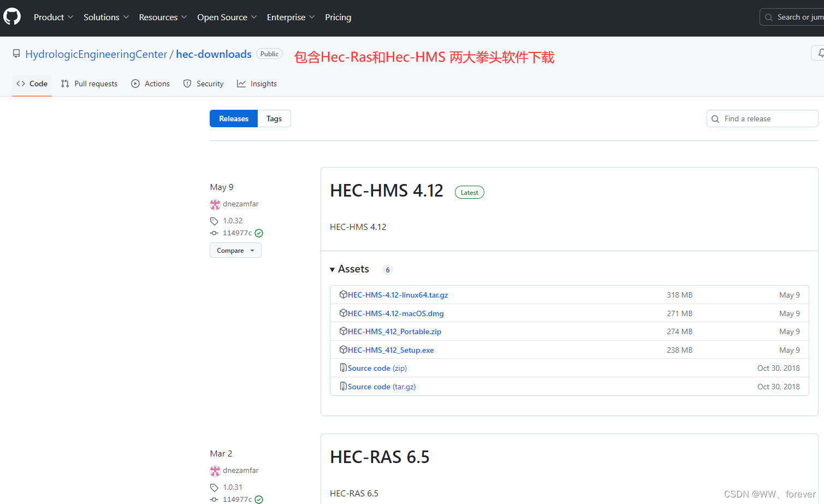Viewport: 824px width, 504px height.
Task: Open the hec-downloads repository link
Action: click(214, 54)
